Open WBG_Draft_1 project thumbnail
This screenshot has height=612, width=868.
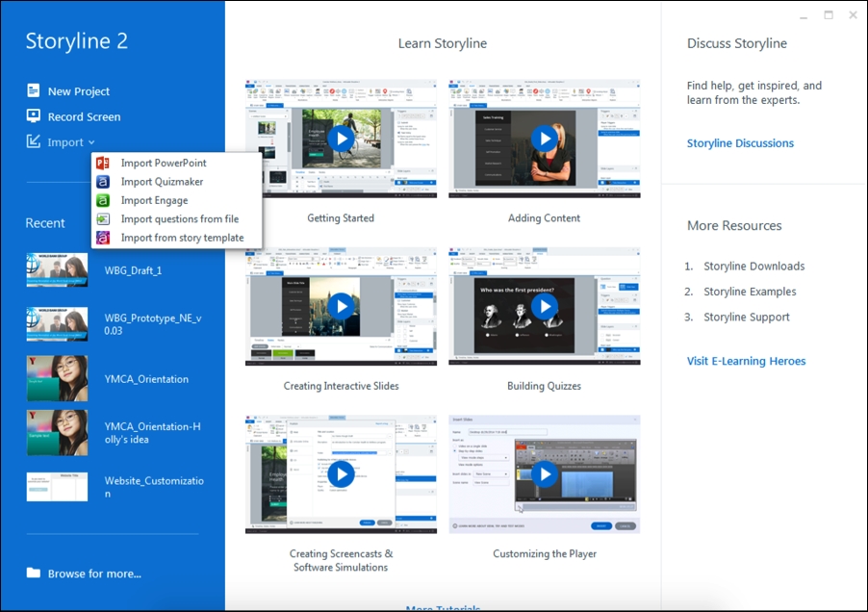(x=57, y=270)
